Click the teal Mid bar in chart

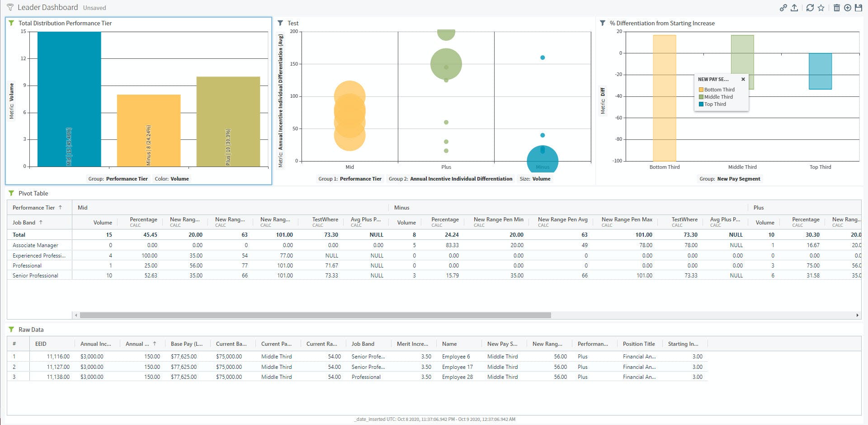(69, 99)
